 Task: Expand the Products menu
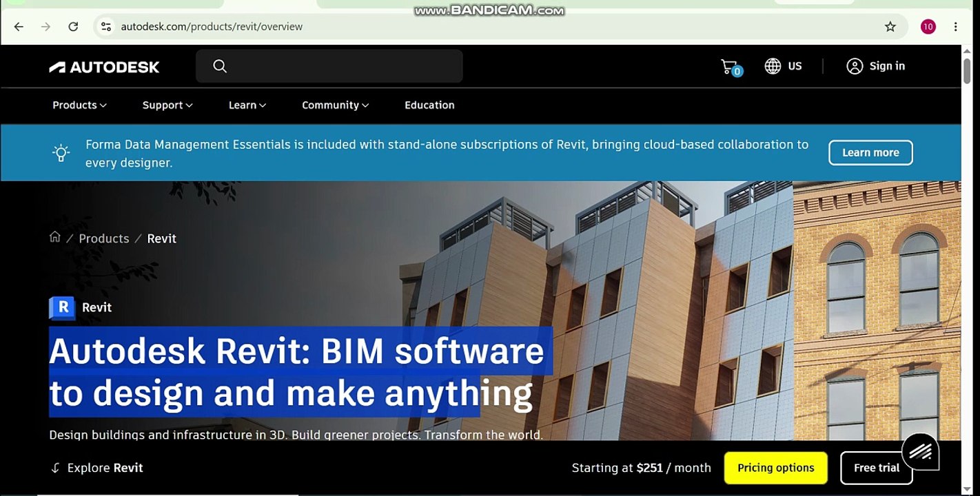(x=79, y=105)
